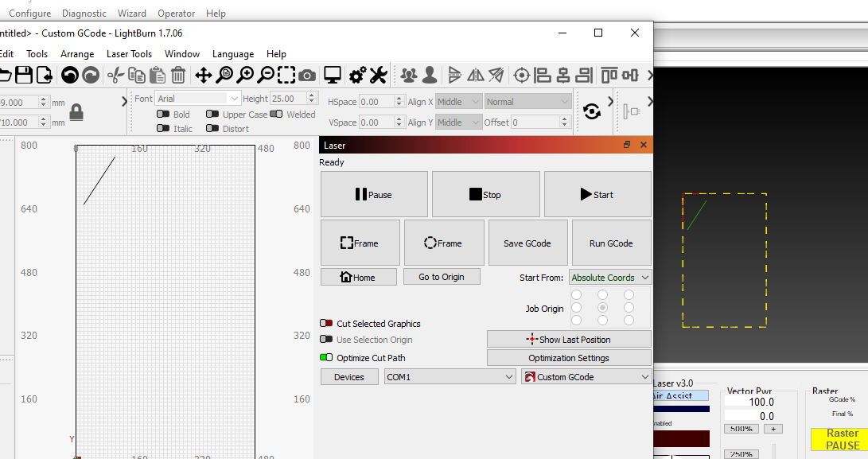The image size is (868, 459).
Task: Click the Delete trash can icon
Action: pyautogui.click(x=178, y=75)
